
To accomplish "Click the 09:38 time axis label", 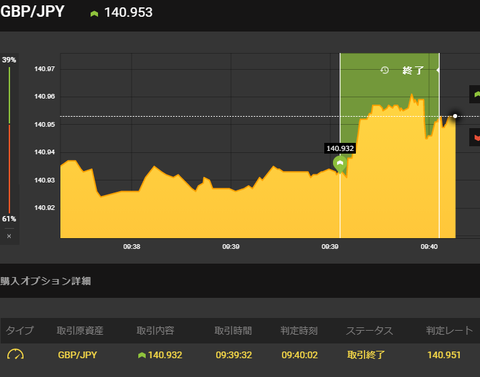I will click(x=132, y=247).
